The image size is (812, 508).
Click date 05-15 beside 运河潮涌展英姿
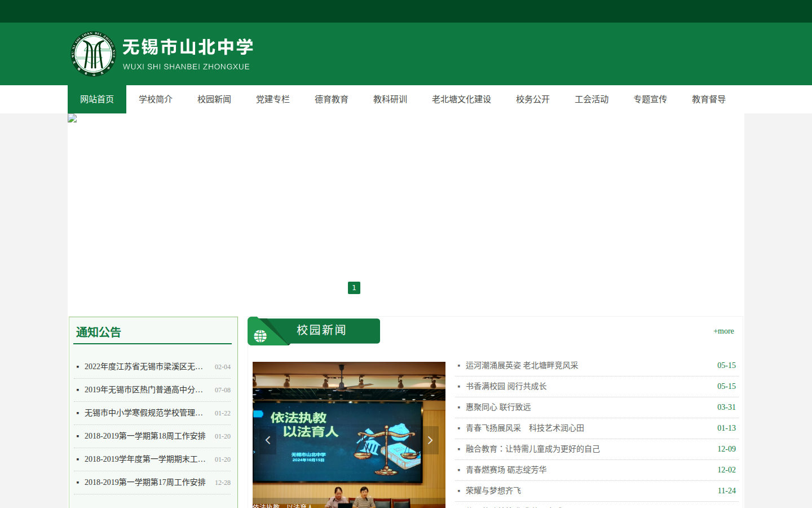(x=726, y=366)
